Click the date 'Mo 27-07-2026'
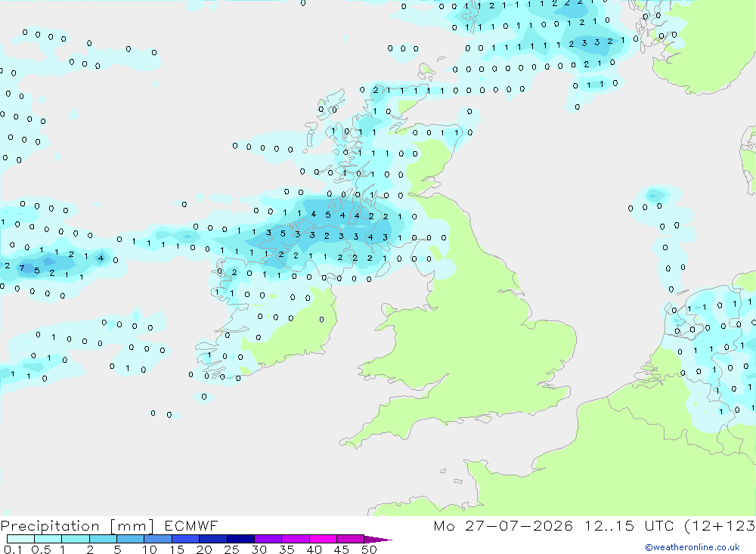The height and width of the screenshot is (554, 756). [x=503, y=525]
